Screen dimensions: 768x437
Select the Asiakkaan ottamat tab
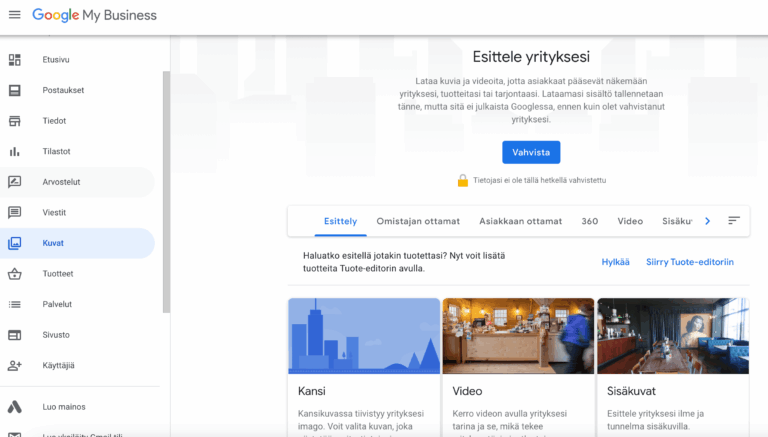[x=520, y=221]
